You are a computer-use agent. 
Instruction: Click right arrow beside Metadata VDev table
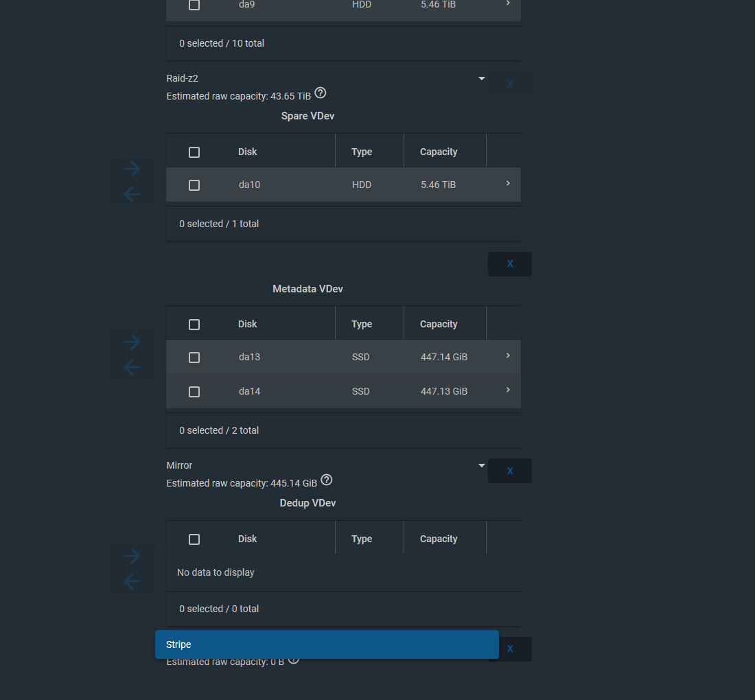(132, 342)
